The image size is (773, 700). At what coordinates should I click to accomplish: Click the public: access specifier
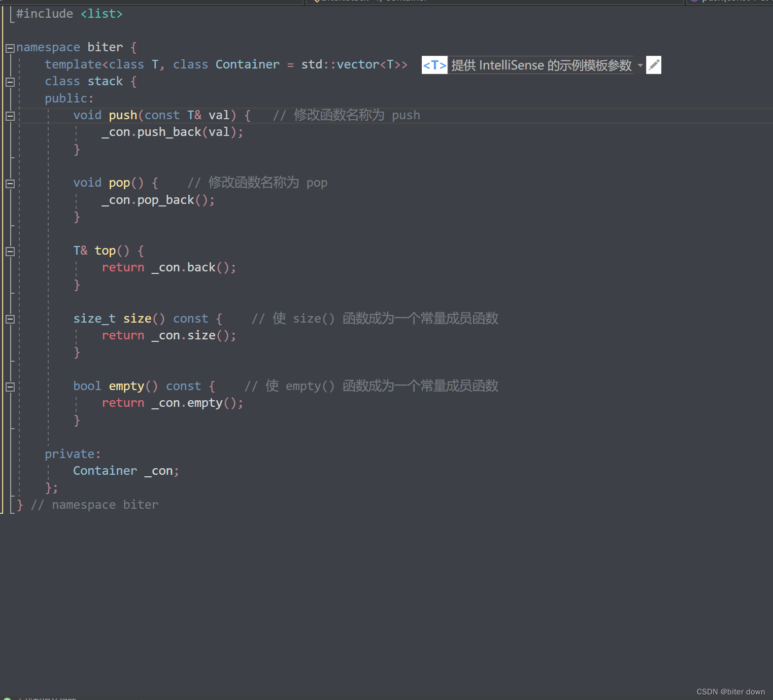pos(70,98)
